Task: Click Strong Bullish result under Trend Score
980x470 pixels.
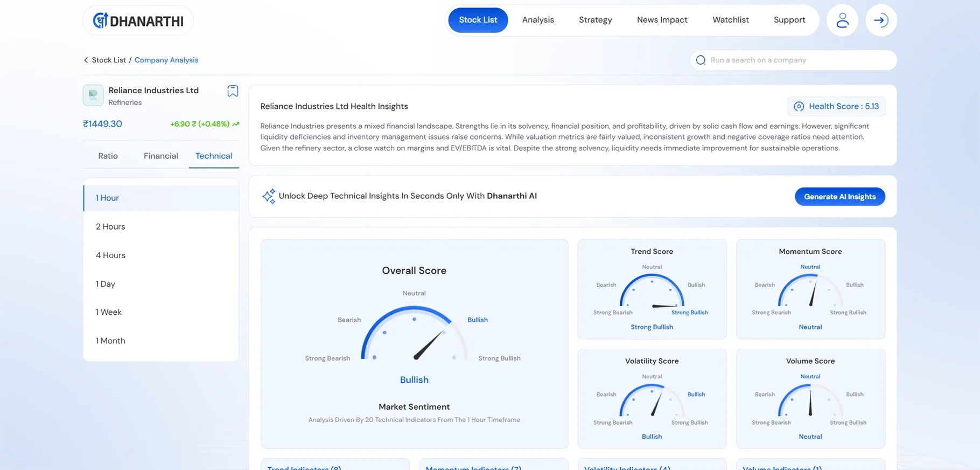Action: pos(652,327)
